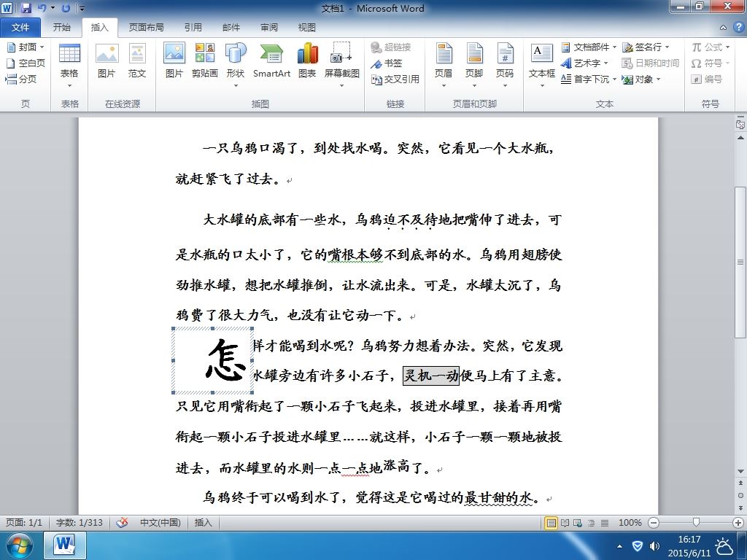The image size is (747, 560).
Task: Click the Windows Start button
Action: click(x=18, y=545)
